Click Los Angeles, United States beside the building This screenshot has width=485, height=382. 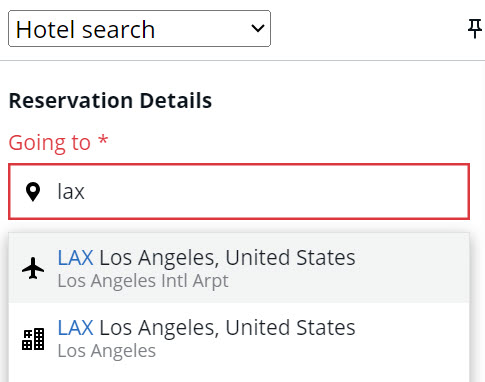(227, 328)
